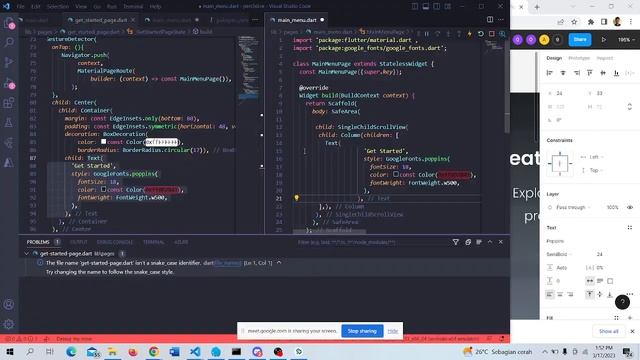640x360 pixels.
Task: Click Figma help question mark button
Action: tap(622, 302)
